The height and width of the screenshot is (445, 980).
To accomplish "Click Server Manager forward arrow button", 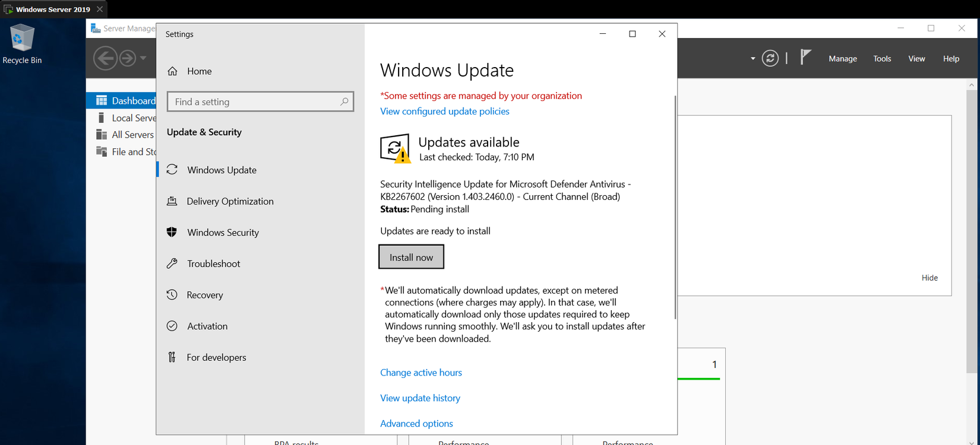I will [x=128, y=58].
